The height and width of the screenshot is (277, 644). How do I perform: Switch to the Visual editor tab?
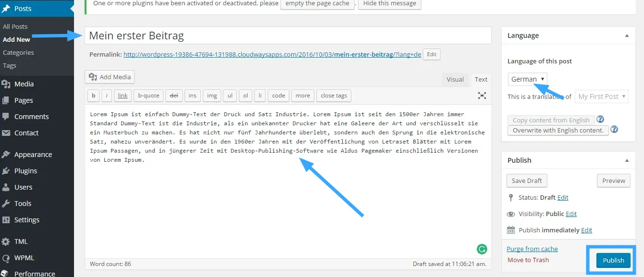pyautogui.click(x=455, y=80)
